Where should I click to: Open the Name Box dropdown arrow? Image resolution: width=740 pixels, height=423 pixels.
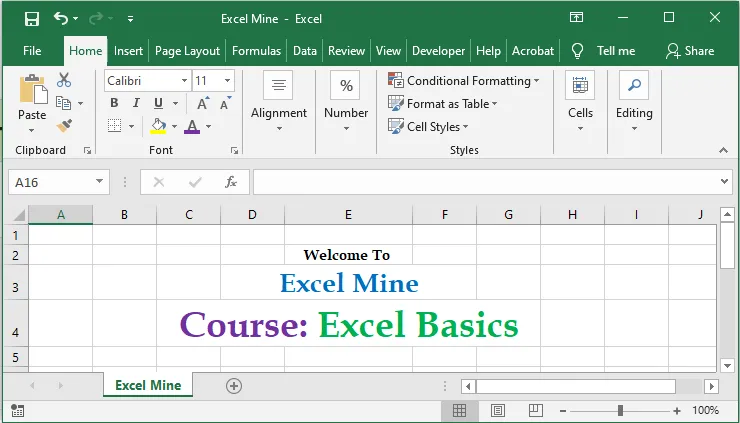point(99,182)
